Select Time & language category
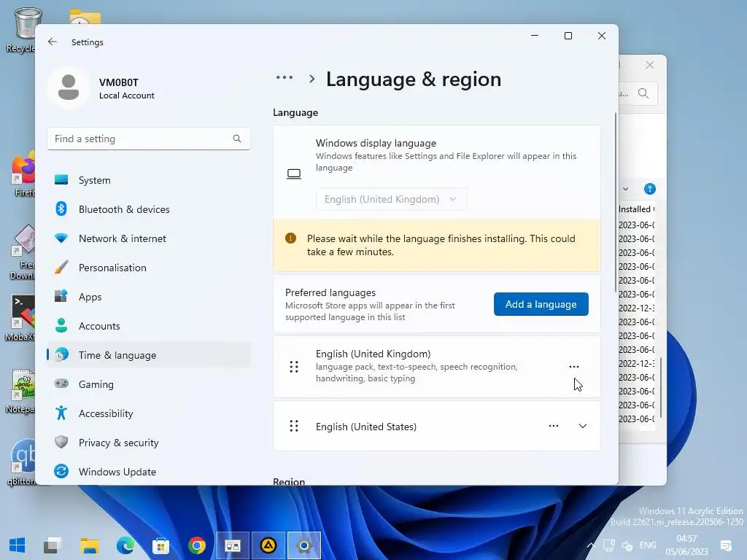This screenshot has height=560, width=747. point(149,355)
